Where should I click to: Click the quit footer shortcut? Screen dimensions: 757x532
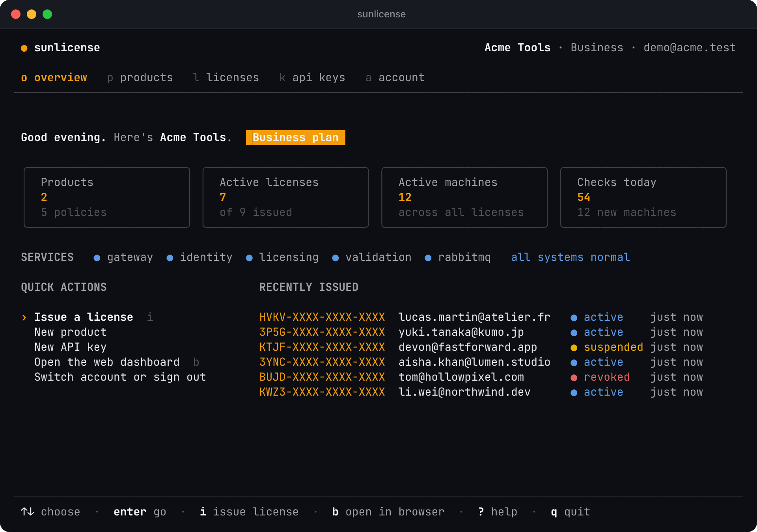[x=571, y=512]
